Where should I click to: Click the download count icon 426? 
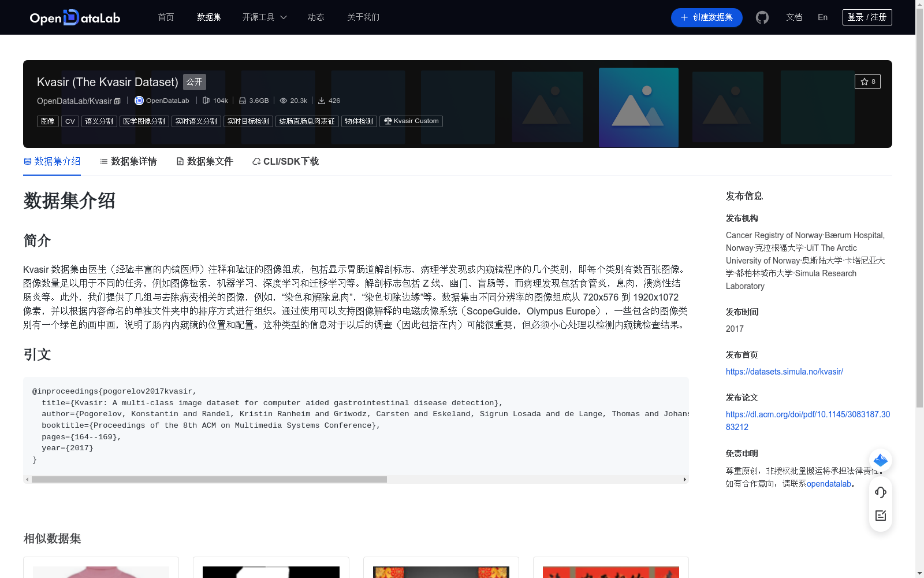point(322,101)
